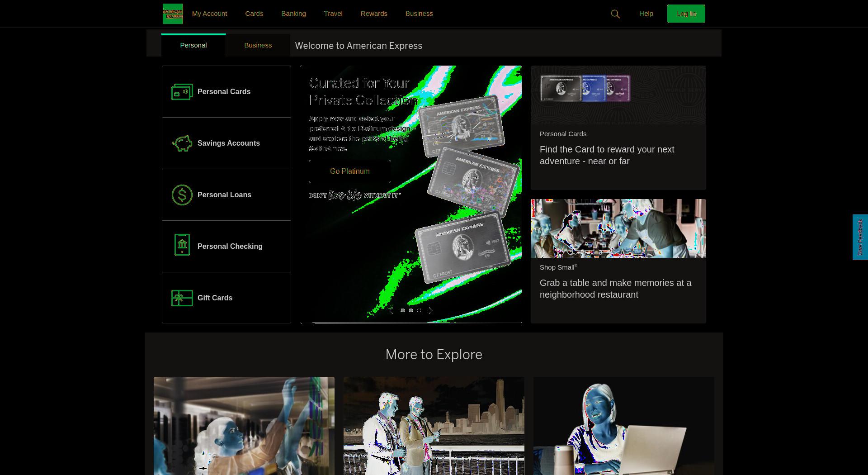868x475 pixels.
Task: Click the Log In button
Action: [686, 14]
